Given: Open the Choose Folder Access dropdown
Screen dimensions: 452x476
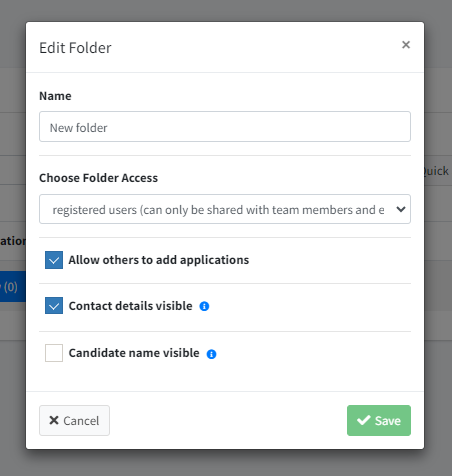Looking at the screenshot, I should click(225, 209).
